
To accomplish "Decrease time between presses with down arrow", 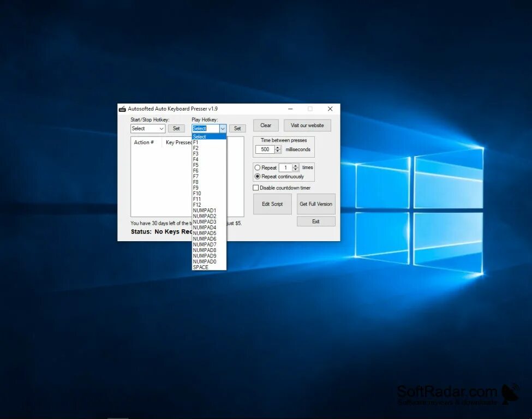I will pyautogui.click(x=278, y=151).
